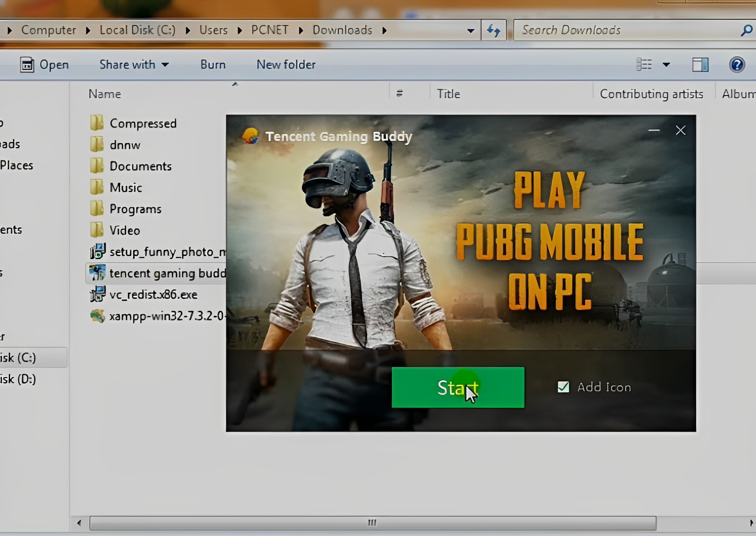Viewport: 756px width, 536px height.
Task: Click xampp-win32-7.3.2 file name
Action: point(167,316)
